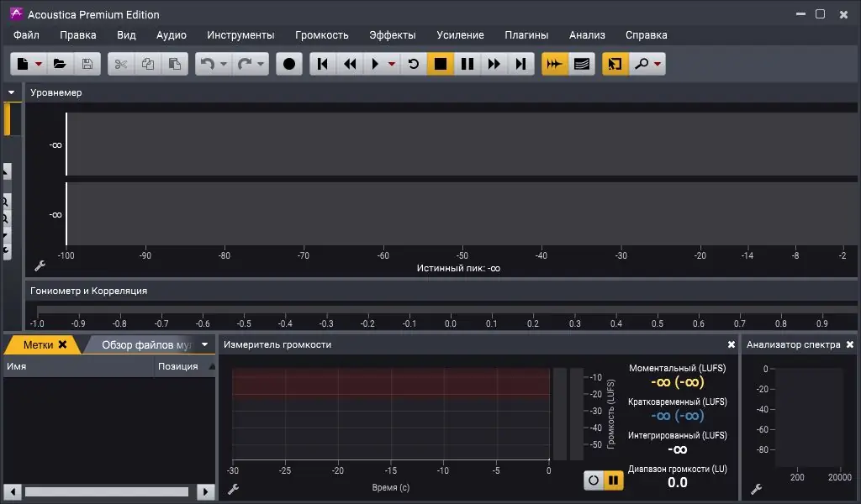Choose the zoom magnifier tool
Viewport: 861px width, 504px height.
(641, 64)
